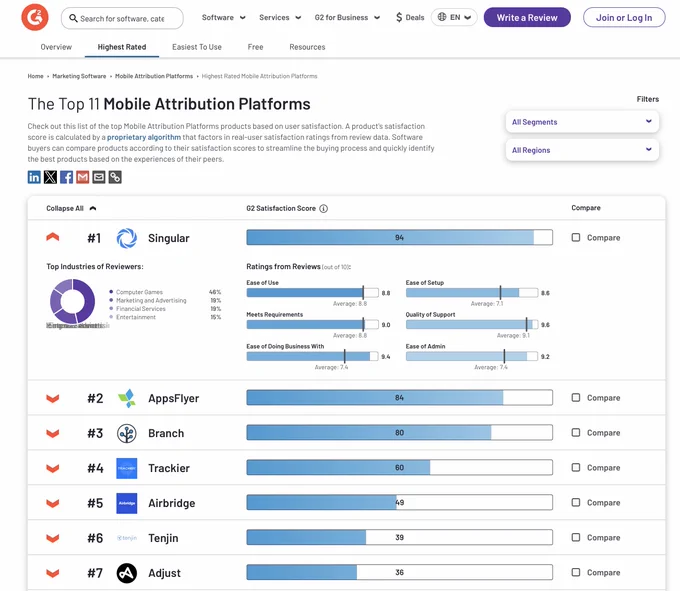Switch to the Resources tab
Viewport: 680px width, 591px height.
click(x=307, y=47)
